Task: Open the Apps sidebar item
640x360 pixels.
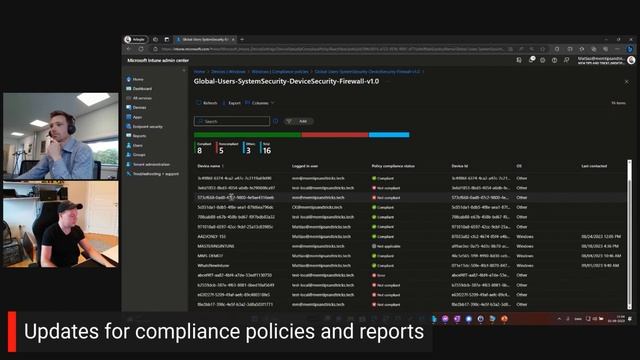Action: pyautogui.click(x=134, y=117)
